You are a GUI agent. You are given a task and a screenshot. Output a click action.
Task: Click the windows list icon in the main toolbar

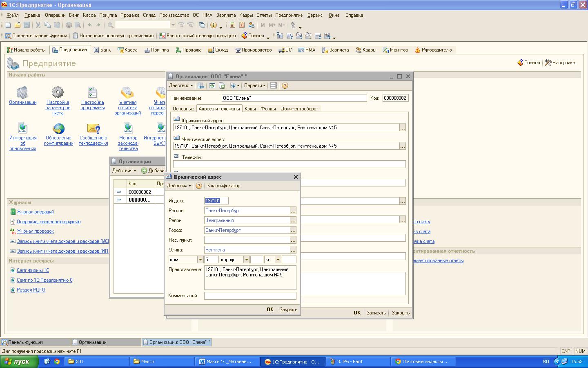click(202, 25)
